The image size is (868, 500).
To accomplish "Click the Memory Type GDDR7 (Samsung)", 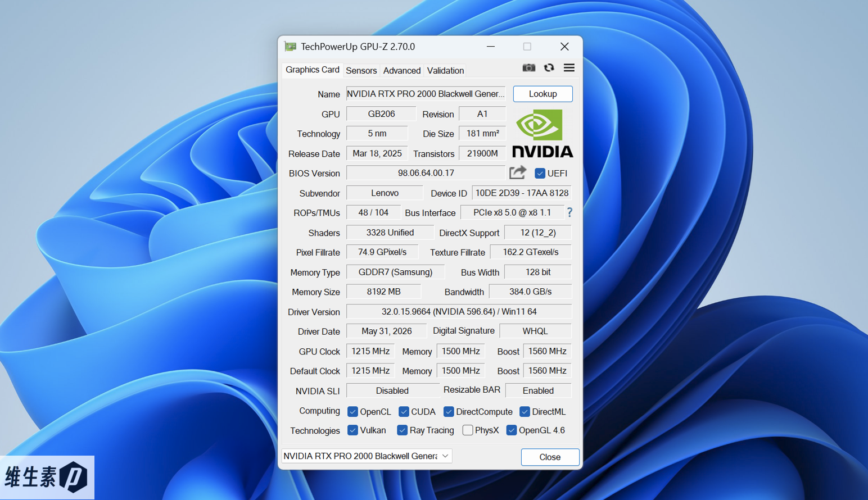I will [395, 272].
